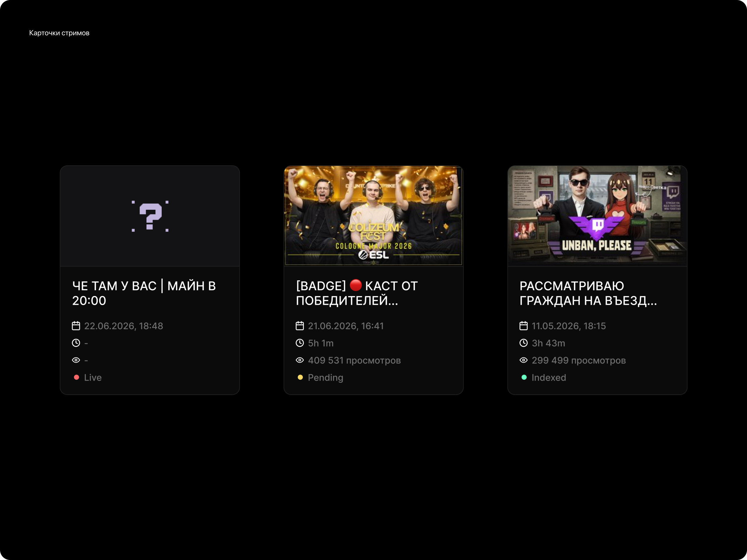Click clock icon next to 3h 43m
Screen dimensions: 747x560
tap(523, 343)
